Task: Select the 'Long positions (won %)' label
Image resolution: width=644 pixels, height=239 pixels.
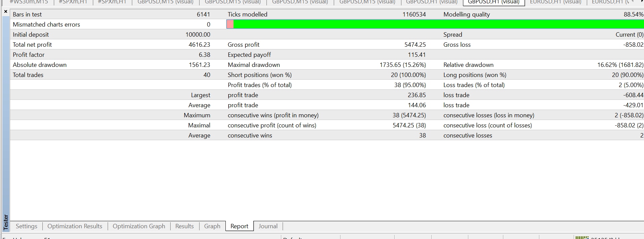Action: click(x=475, y=75)
